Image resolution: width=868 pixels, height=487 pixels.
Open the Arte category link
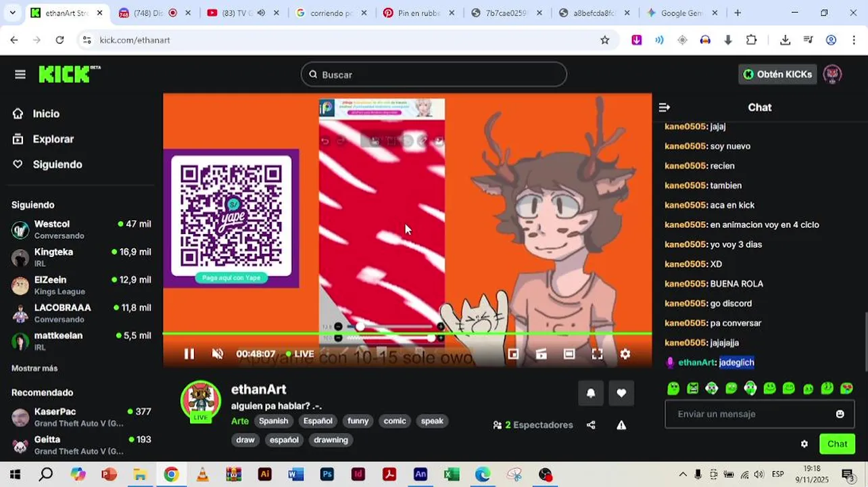(x=240, y=421)
